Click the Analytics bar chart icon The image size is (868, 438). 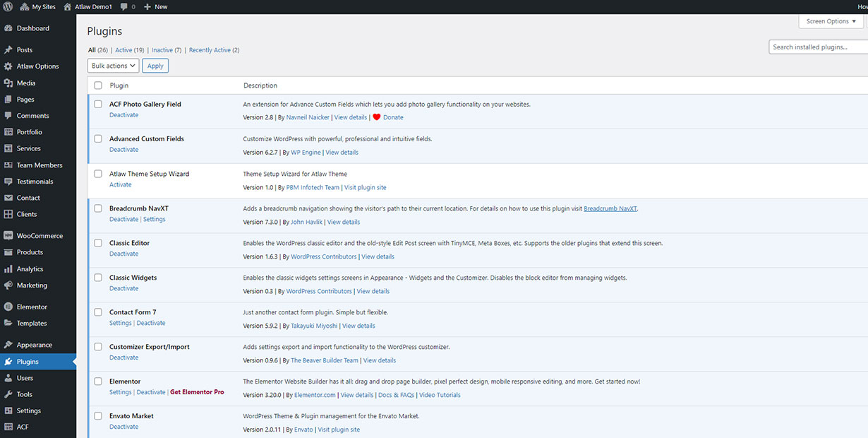(8, 269)
